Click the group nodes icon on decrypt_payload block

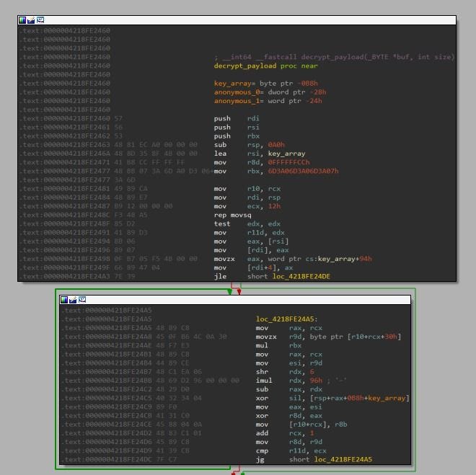(x=40, y=20)
